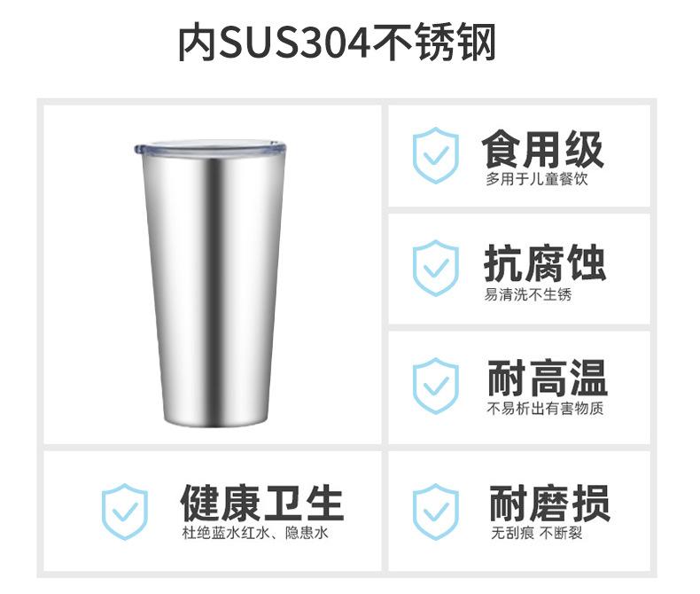Viewport: 700px width, 594px height.
Task: Click the 健康卫生 heading
Action: 261,504
